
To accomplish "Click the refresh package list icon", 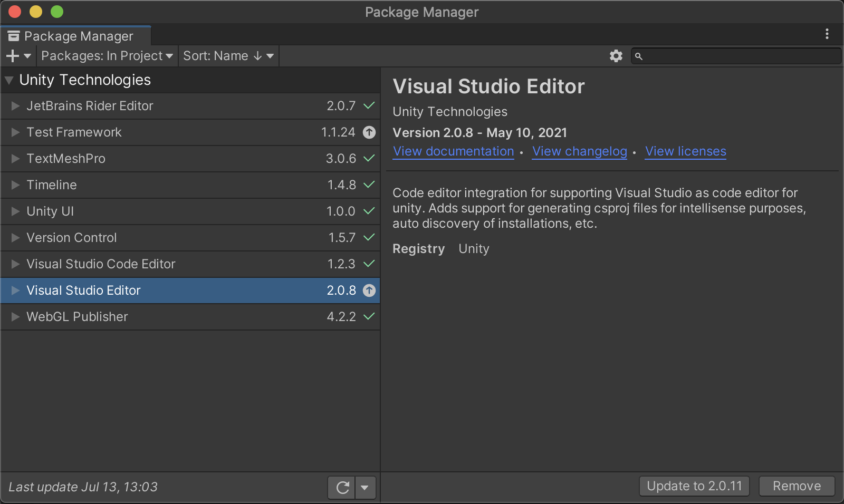I will pyautogui.click(x=342, y=488).
